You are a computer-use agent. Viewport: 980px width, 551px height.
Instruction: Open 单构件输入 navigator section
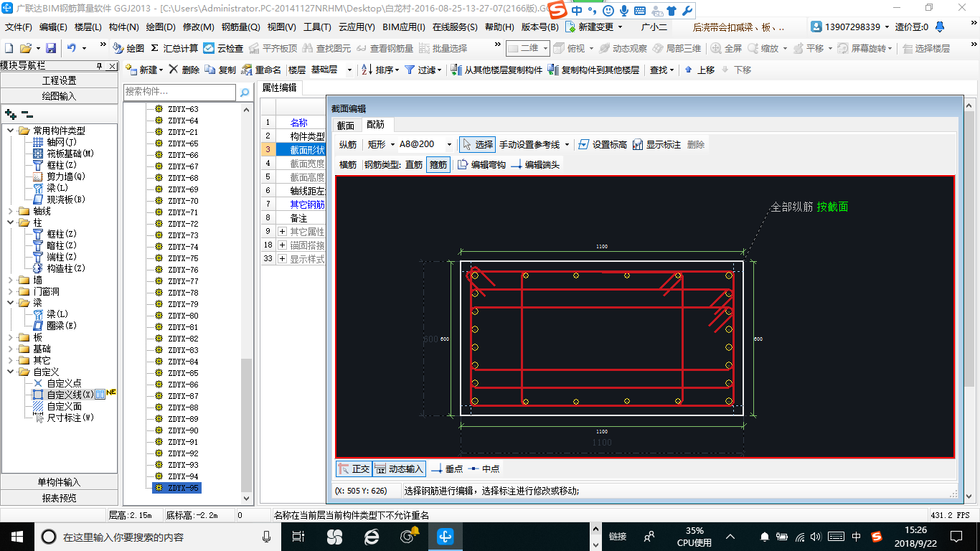59,482
